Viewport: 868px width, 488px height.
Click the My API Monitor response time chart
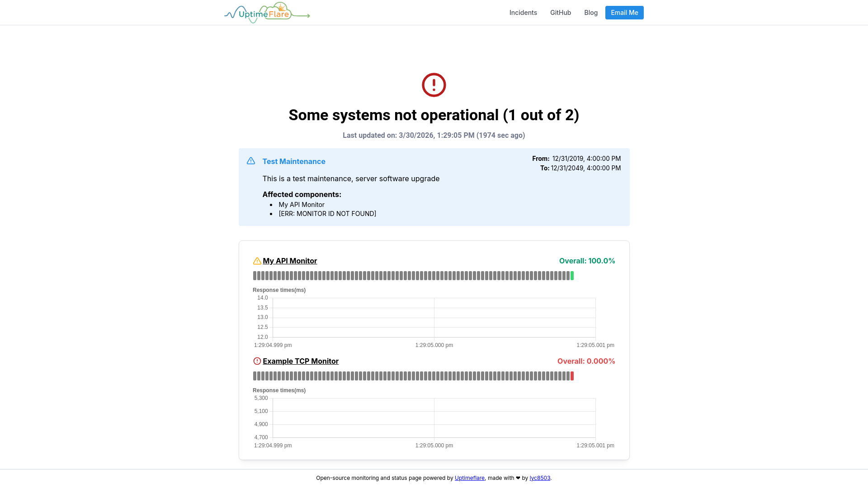434,318
